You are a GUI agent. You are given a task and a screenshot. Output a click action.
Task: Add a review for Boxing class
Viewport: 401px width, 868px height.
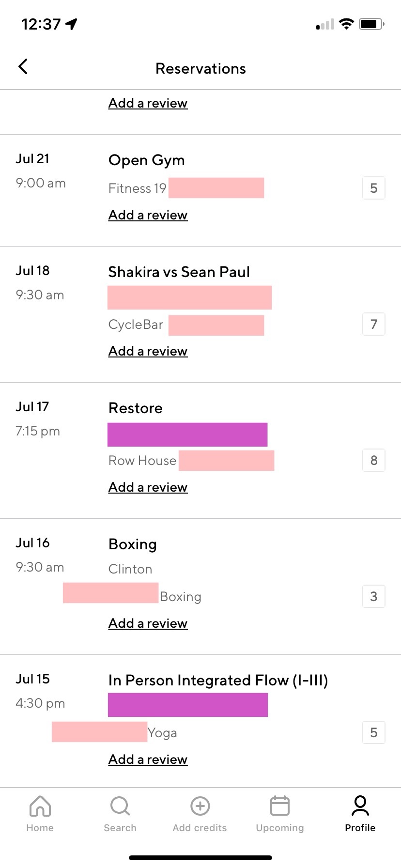click(x=148, y=623)
